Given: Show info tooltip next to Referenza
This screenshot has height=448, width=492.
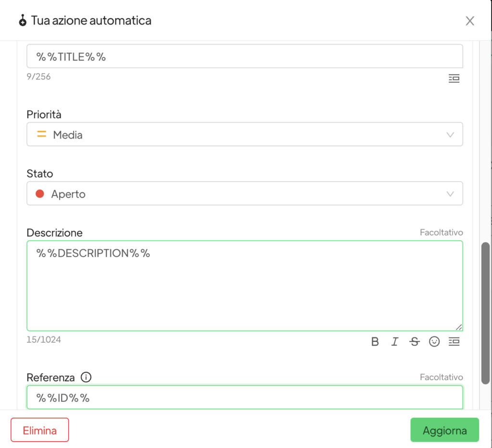Looking at the screenshot, I should coord(86,377).
